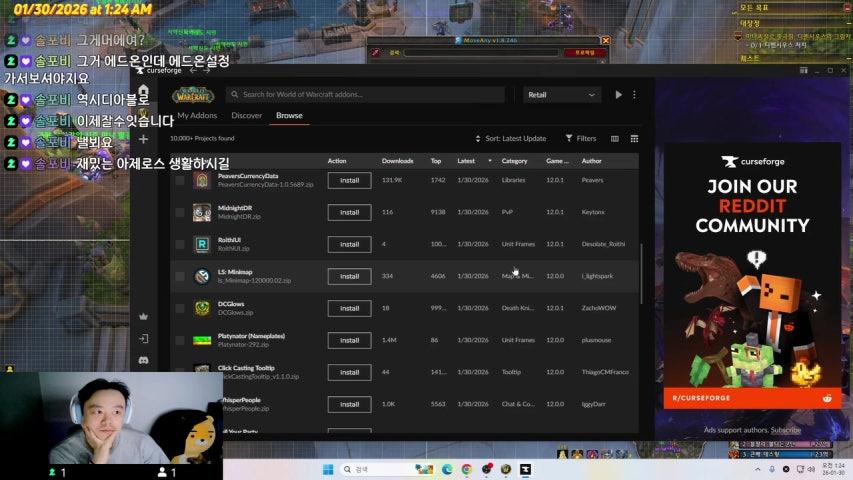853x480 pixels.
Task: Click the sign-in arrow icon in sidebar
Action: [144, 339]
